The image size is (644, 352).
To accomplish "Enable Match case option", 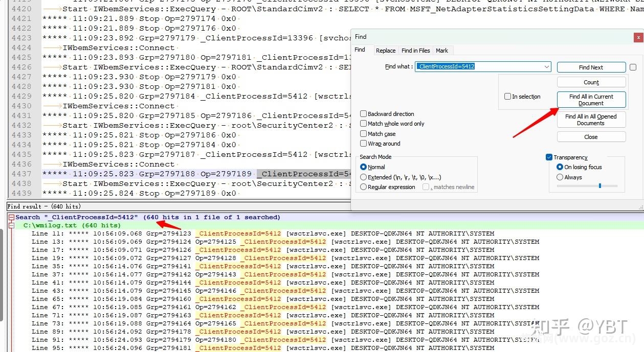I will click(x=364, y=134).
